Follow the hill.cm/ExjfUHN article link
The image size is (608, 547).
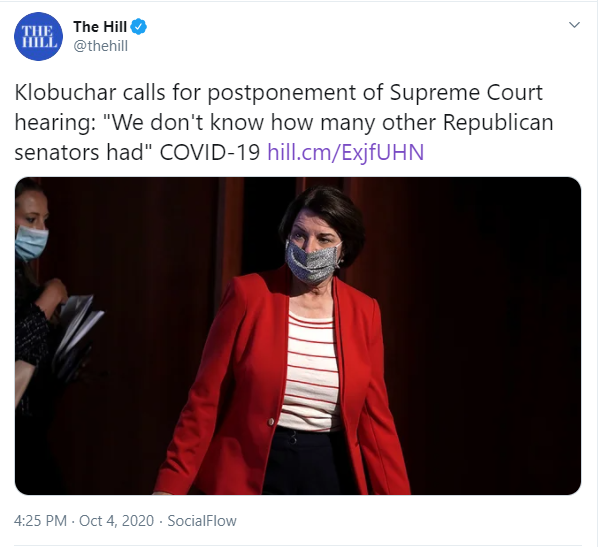tap(345, 152)
